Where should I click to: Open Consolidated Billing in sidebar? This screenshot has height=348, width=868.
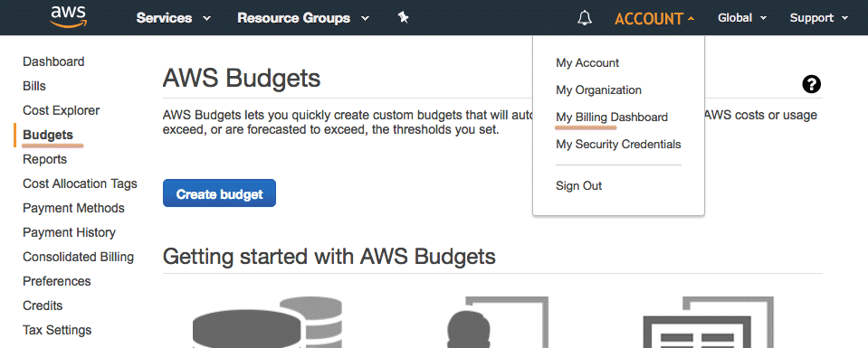tap(78, 257)
